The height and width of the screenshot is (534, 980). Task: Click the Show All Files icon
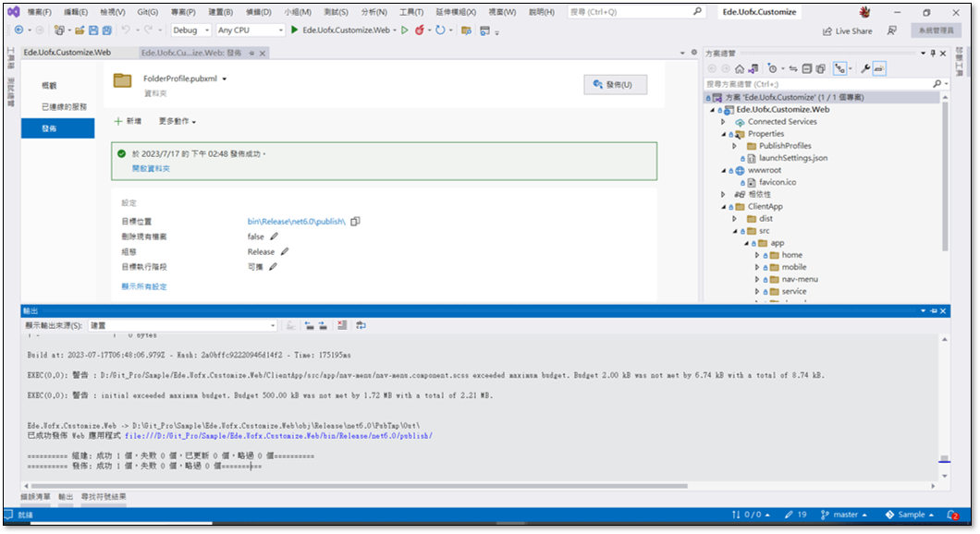[x=821, y=68]
